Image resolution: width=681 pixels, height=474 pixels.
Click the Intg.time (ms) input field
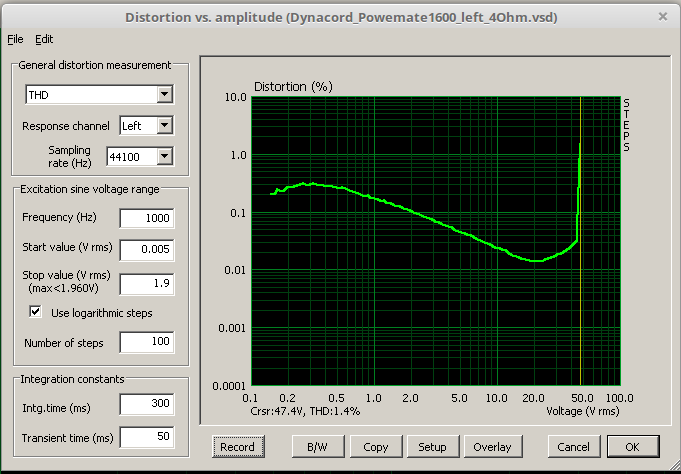tap(146, 404)
